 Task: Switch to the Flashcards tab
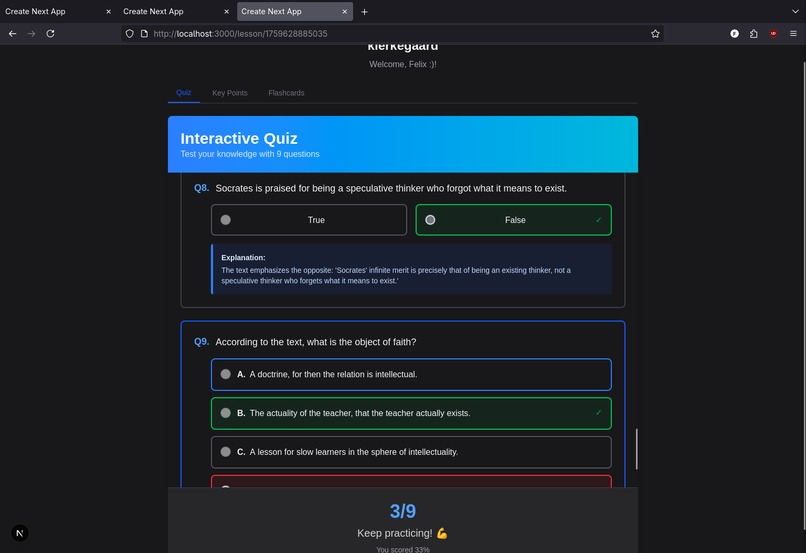click(x=286, y=93)
